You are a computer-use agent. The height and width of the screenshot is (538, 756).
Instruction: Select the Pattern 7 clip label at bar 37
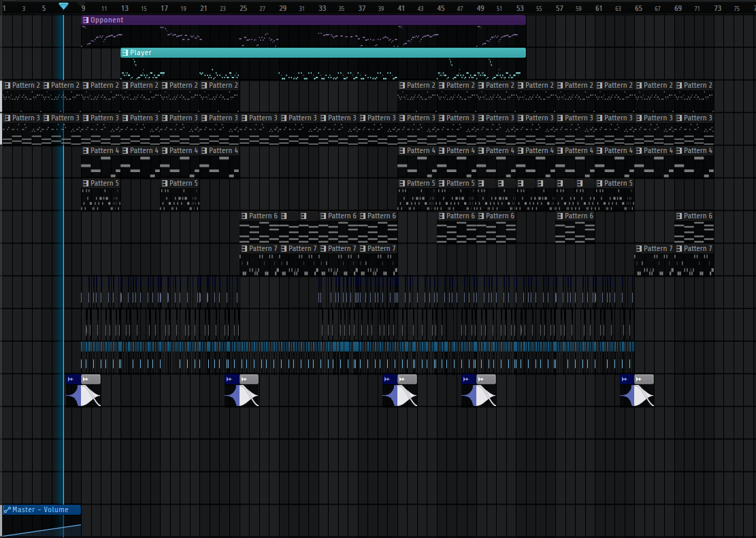tap(381, 249)
